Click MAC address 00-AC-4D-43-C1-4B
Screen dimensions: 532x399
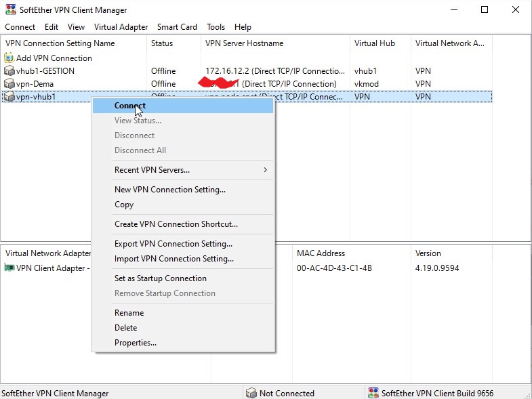[x=334, y=268]
